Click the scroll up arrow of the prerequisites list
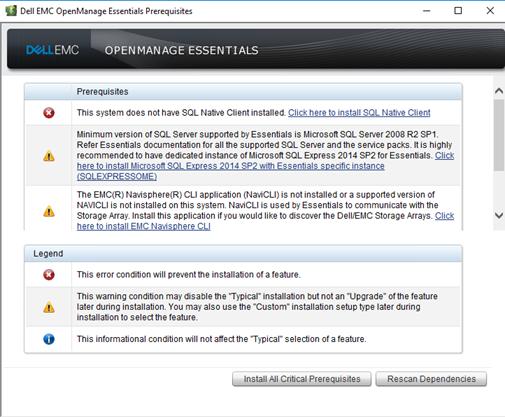505x417 pixels. (499, 91)
